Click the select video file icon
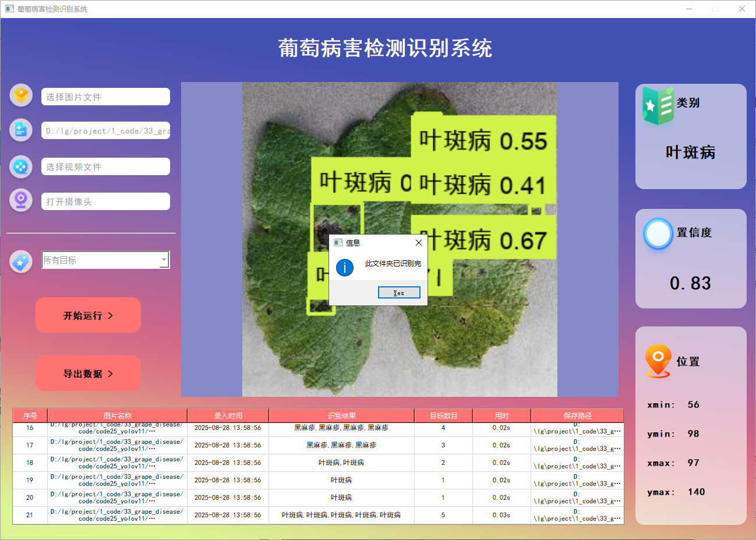Viewport: 756px width, 540px height. pos(22,167)
